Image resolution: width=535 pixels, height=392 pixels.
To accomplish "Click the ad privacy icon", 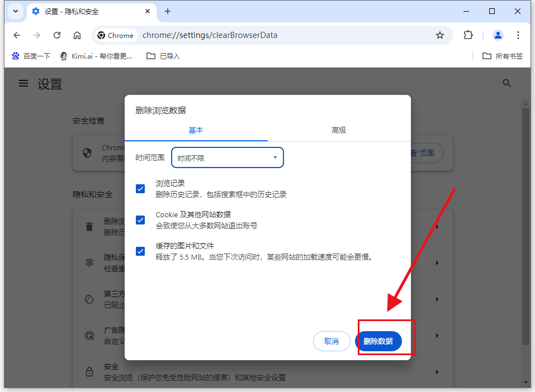I will click(x=89, y=336).
